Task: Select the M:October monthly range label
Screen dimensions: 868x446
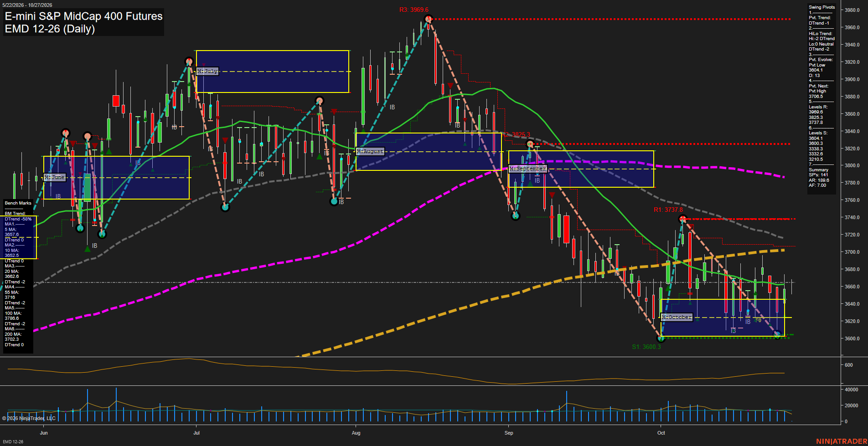Action: pyautogui.click(x=677, y=317)
